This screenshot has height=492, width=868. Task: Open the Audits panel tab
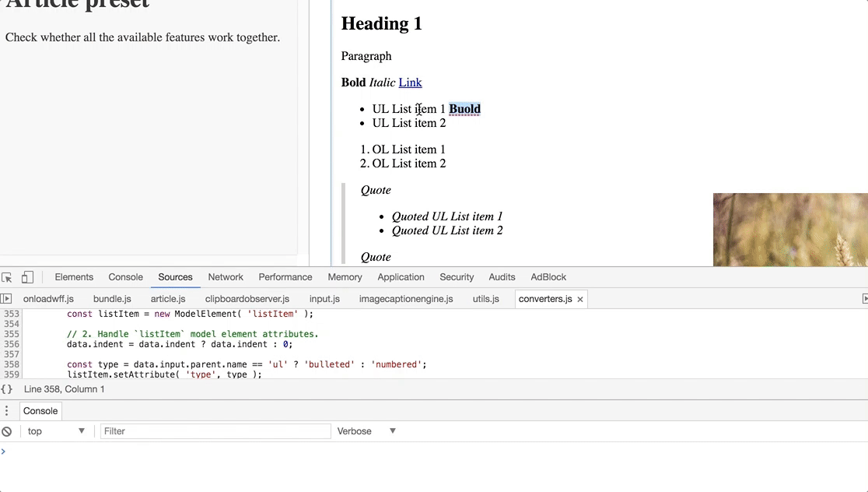[502, 277]
